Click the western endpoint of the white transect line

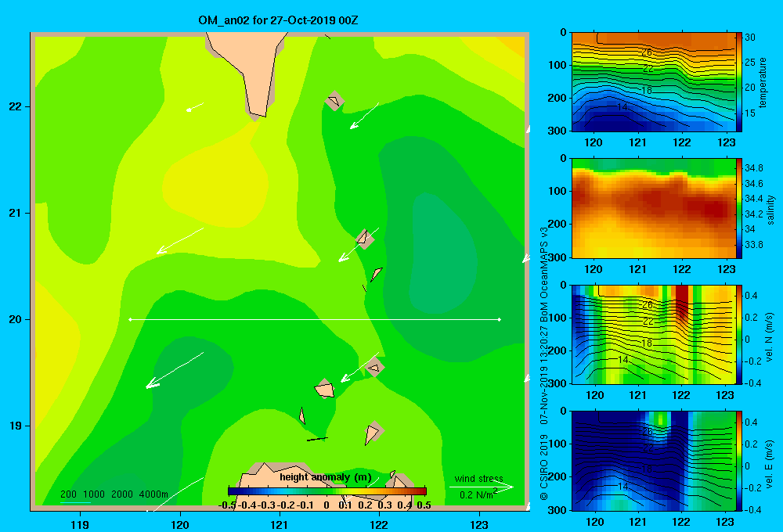130,319
